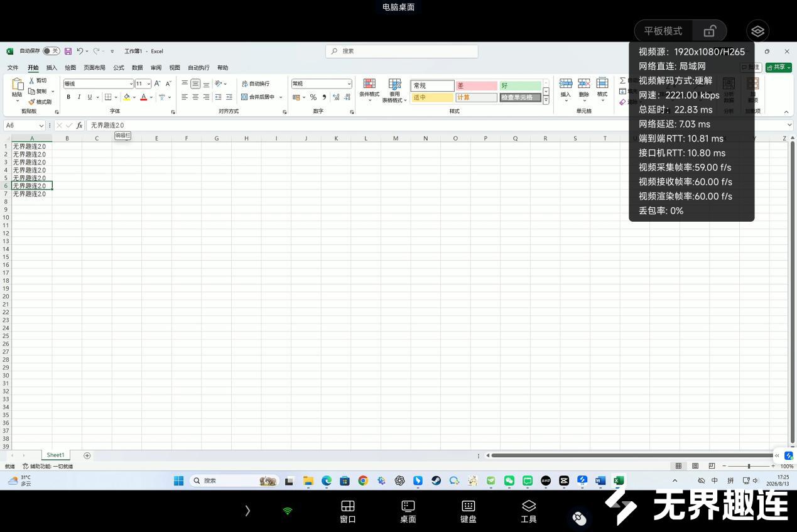Click the Undo arrow icon

pos(80,51)
